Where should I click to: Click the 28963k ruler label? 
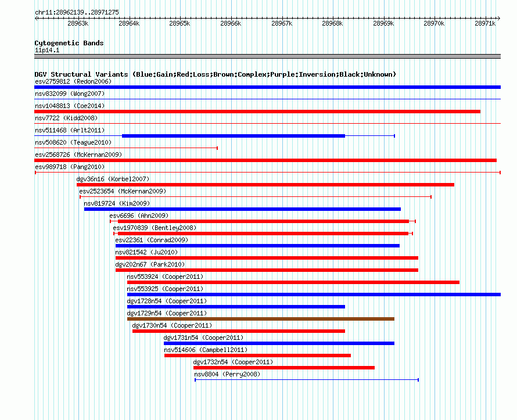(78, 23)
